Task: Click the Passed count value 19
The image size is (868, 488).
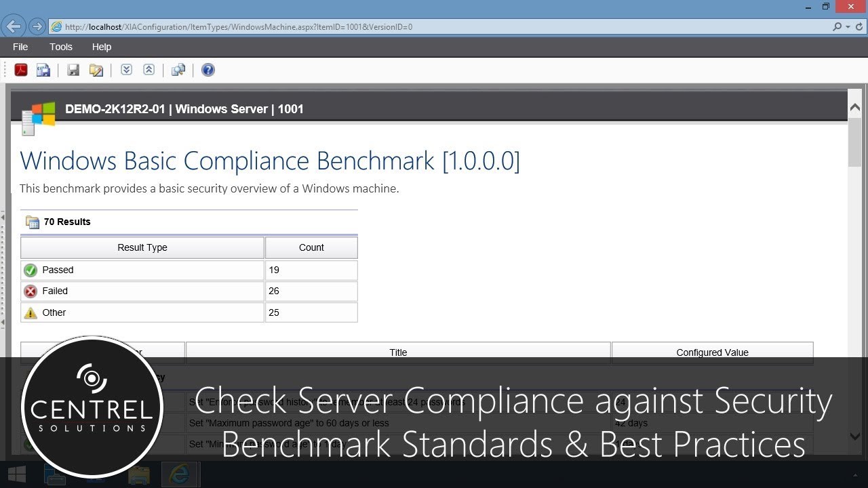Action: (274, 270)
